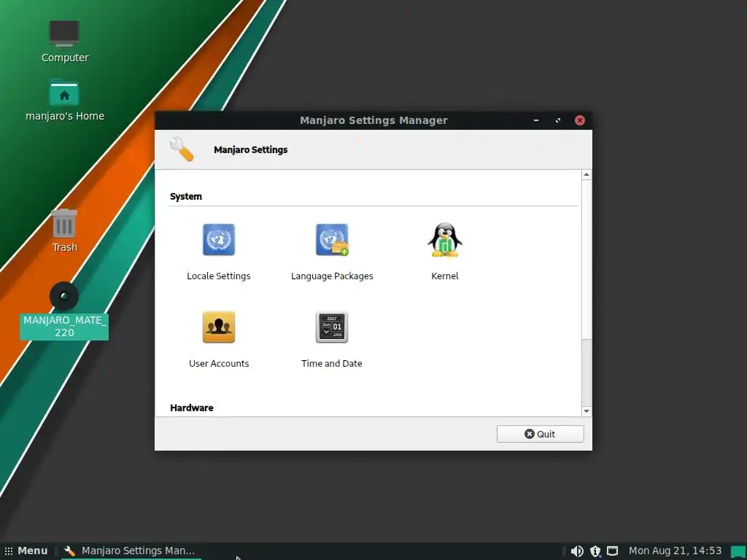Viewport: 747px width, 560px height.
Task: Click the Kernel label text
Action: 445,276
